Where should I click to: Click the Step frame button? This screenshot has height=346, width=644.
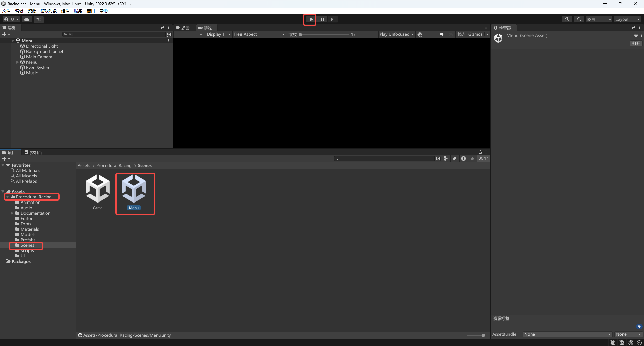pos(332,19)
